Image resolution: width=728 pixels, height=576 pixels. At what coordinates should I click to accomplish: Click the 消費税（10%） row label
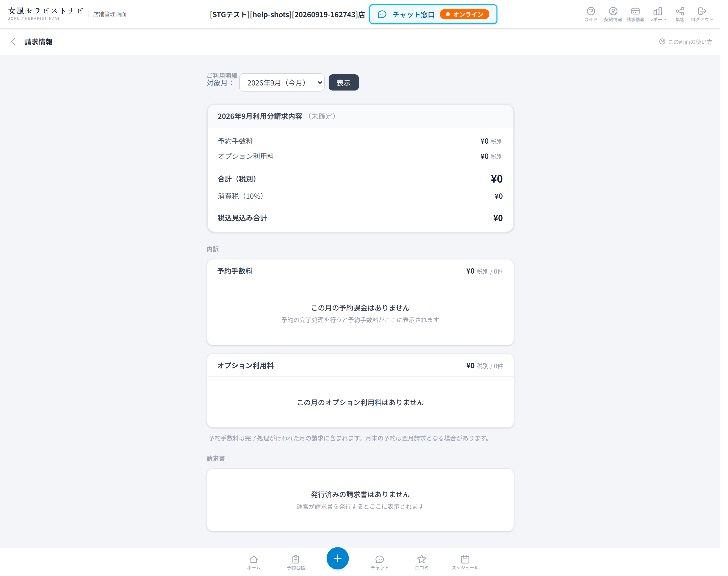[240, 196]
